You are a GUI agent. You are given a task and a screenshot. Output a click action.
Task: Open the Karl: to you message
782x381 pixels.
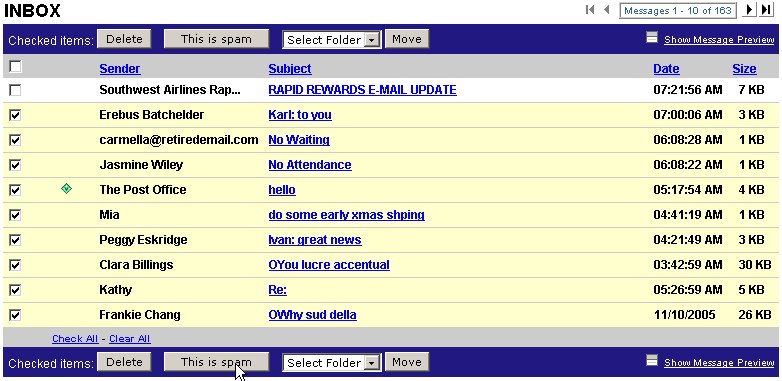coord(300,115)
